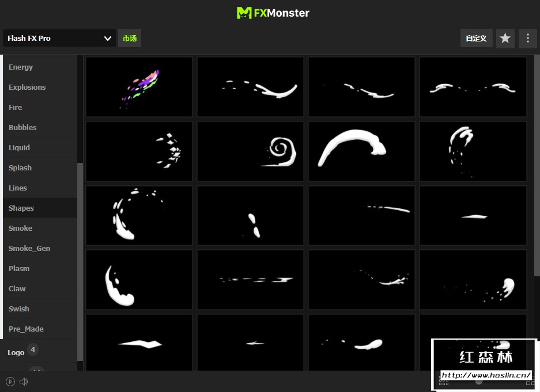The image size is (540, 392).
Task: Select the Explosions category
Action: [x=40, y=87]
